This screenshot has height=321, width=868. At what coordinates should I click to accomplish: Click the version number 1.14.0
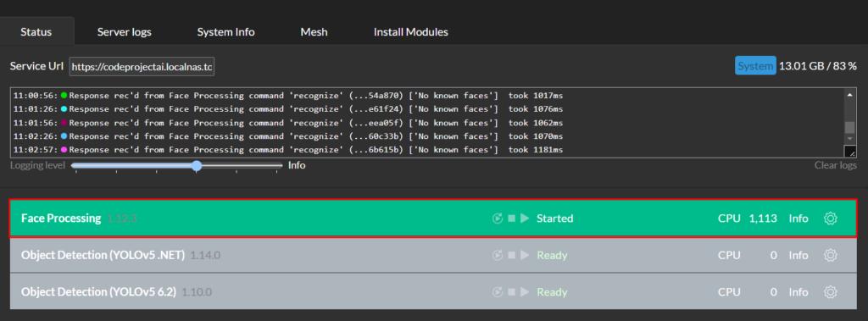206,255
